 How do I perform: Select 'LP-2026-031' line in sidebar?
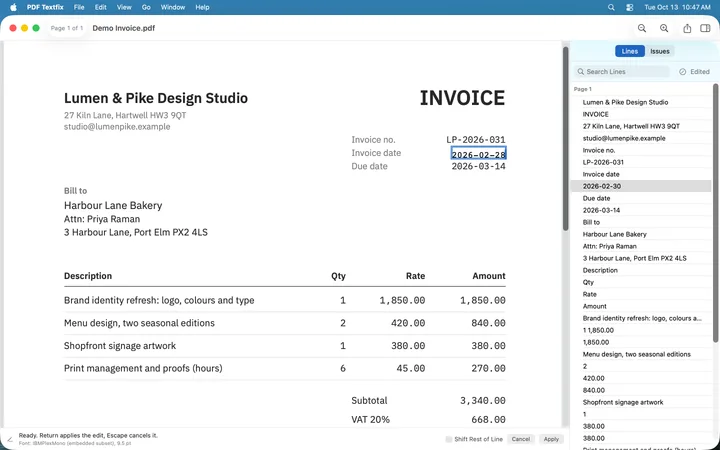click(641, 162)
